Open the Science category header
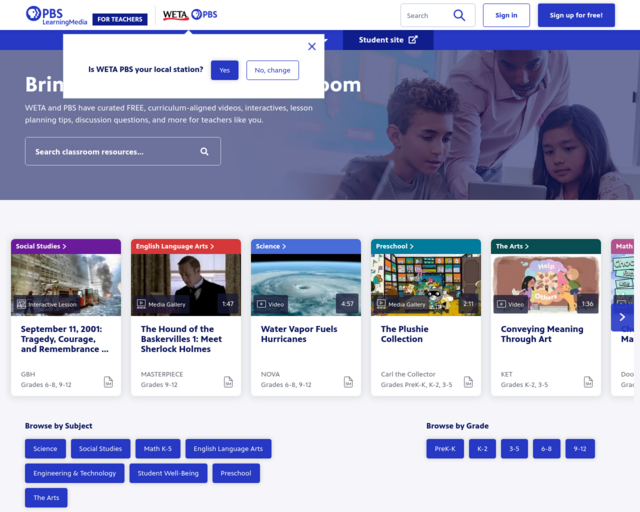Viewport: 640px width, 512px height. [306, 246]
